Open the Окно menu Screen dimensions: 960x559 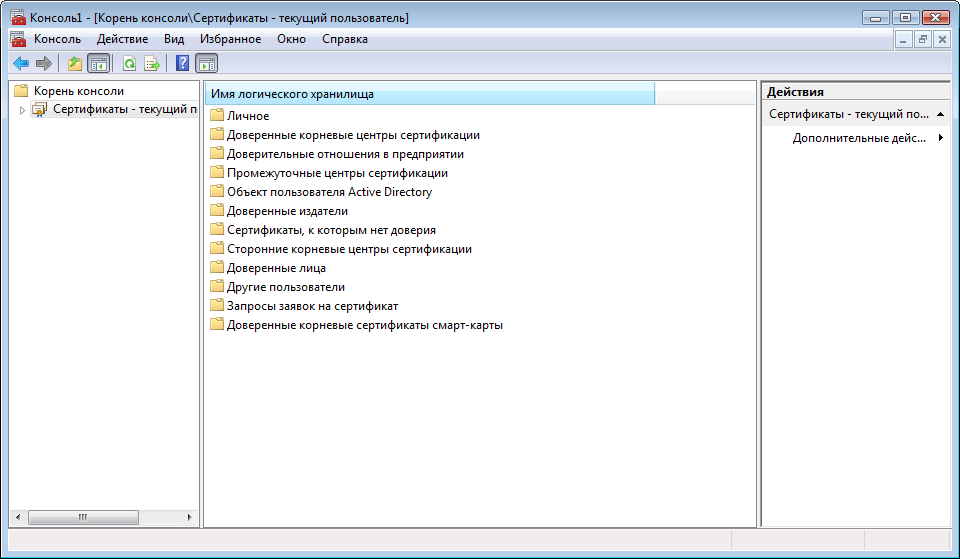click(x=291, y=39)
